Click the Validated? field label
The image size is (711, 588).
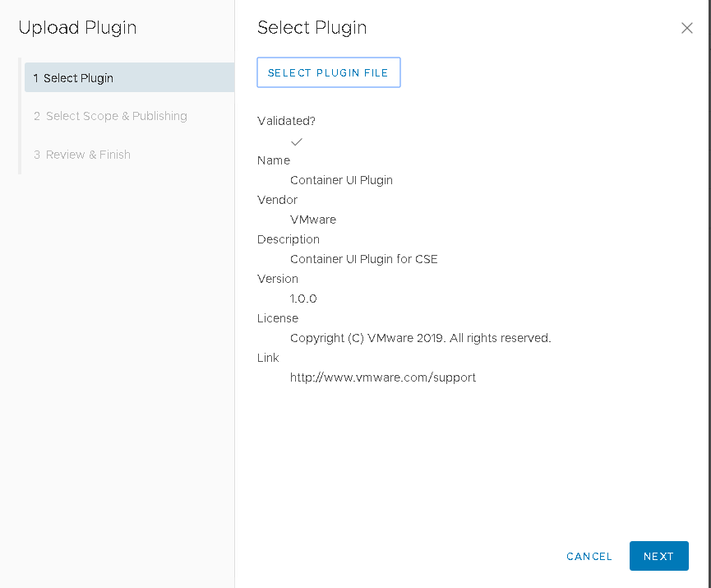point(286,121)
